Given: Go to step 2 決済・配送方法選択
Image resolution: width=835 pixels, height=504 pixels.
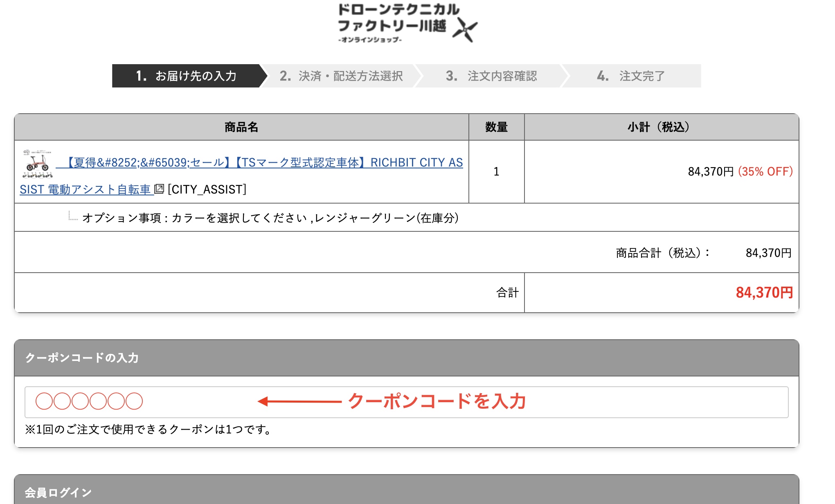Looking at the screenshot, I should coord(341,76).
